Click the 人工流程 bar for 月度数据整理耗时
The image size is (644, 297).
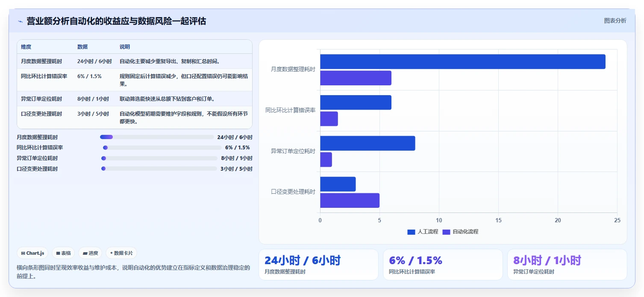[463, 61]
